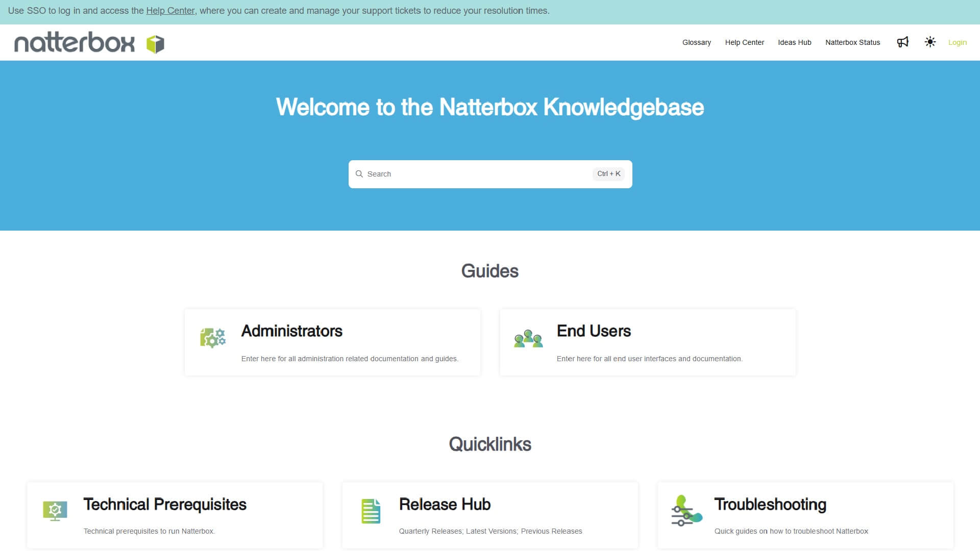Focus the Search input field
This screenshot has width=980, height=551.
click(490, 174)
